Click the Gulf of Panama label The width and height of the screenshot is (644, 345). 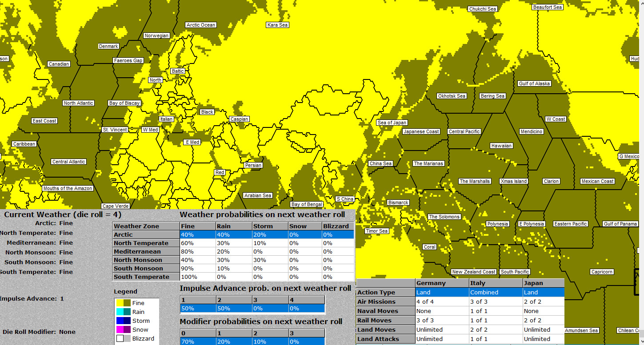coord(620,224)
